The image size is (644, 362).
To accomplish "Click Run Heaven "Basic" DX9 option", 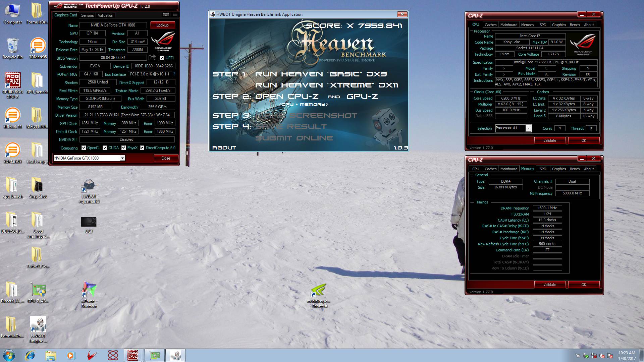I will click(321, 74).
